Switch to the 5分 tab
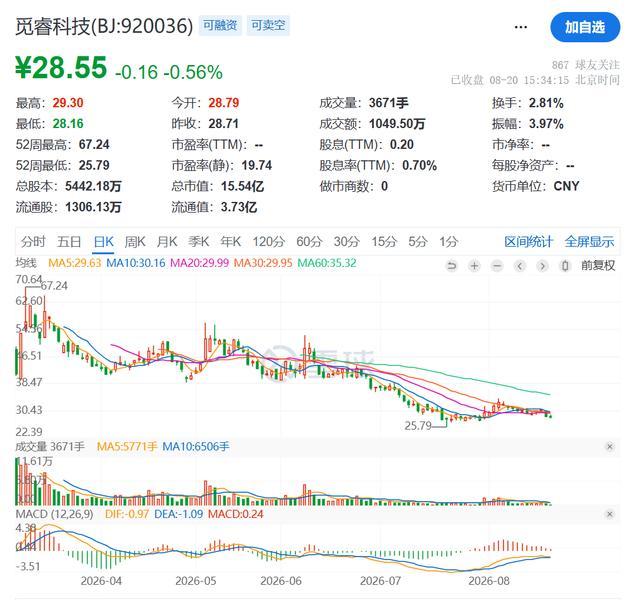This screenshot has height=600, width=640. pos(418,242)
